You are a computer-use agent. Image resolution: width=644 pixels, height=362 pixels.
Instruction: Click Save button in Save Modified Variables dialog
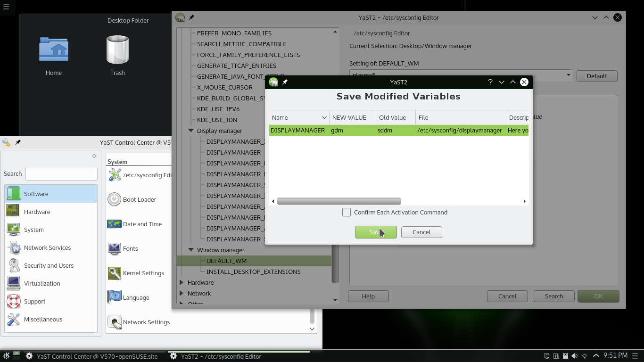point(376,232)
